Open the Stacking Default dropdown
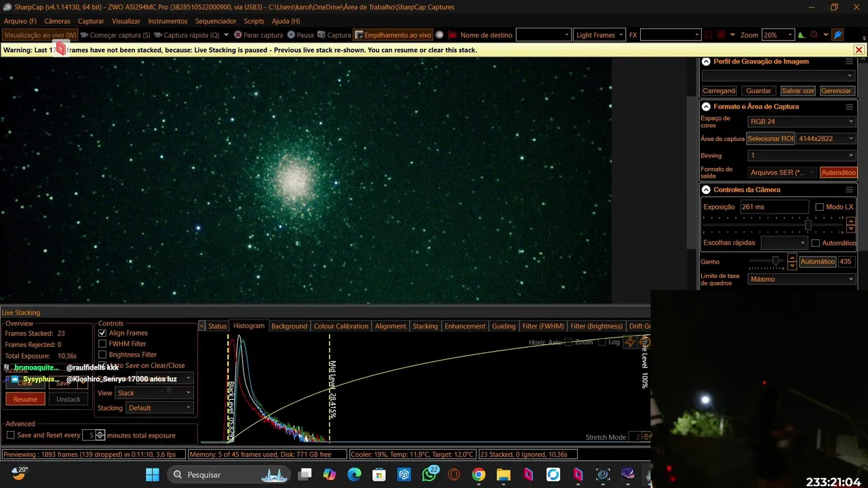Screen dimensions: 868x488 pyautogui.click(x=159, y=408)
